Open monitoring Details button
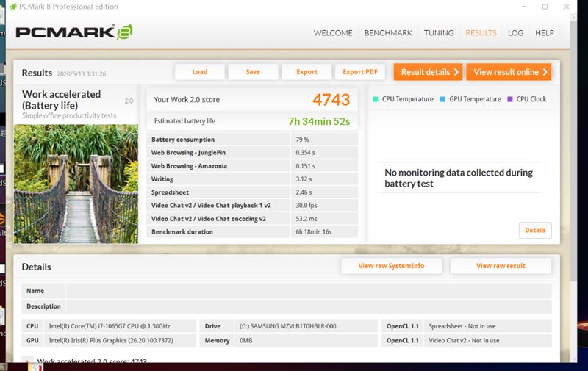 [535, 230]
